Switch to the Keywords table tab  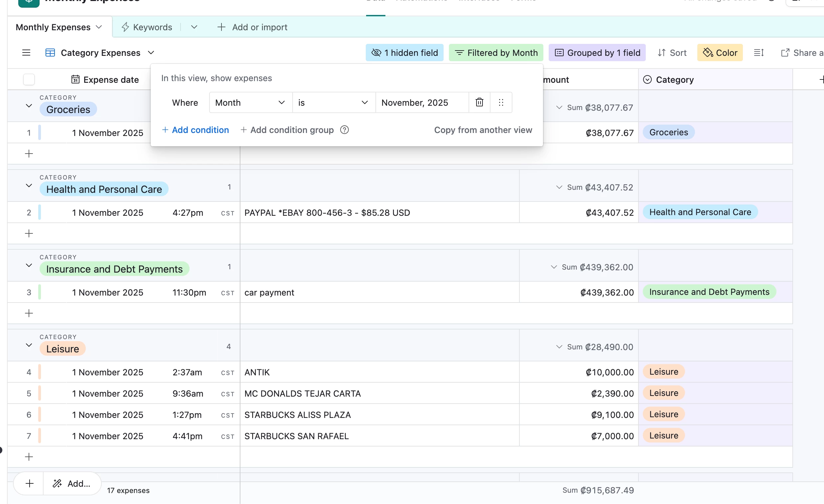(x=152, y=27)
